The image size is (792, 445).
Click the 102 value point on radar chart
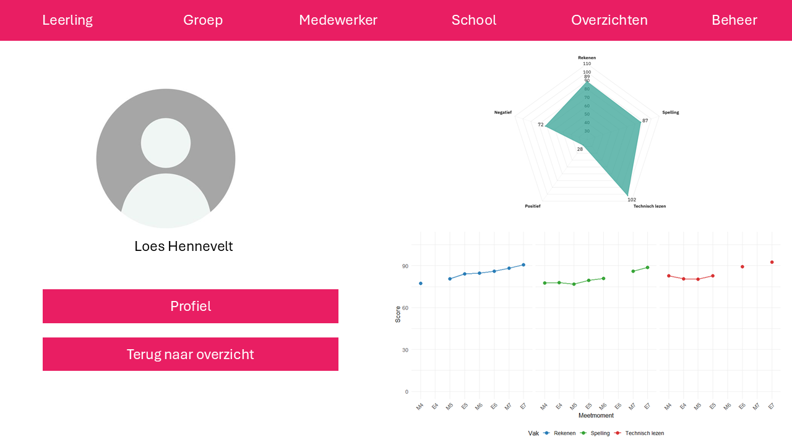point(628,195)
